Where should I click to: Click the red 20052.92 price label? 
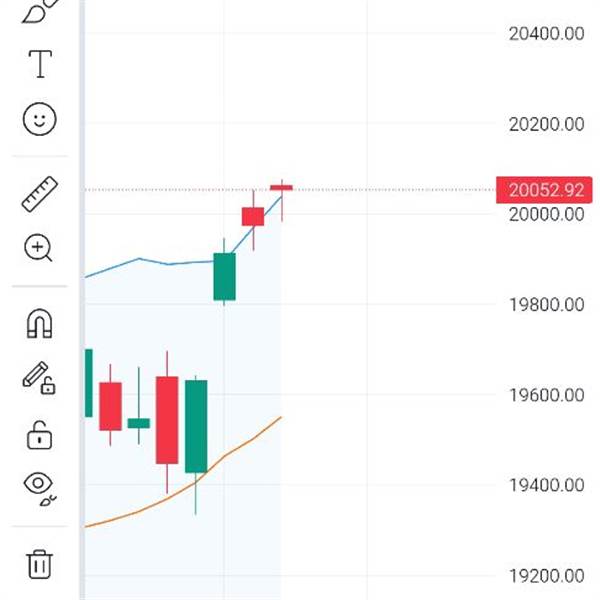pos(544,190)
